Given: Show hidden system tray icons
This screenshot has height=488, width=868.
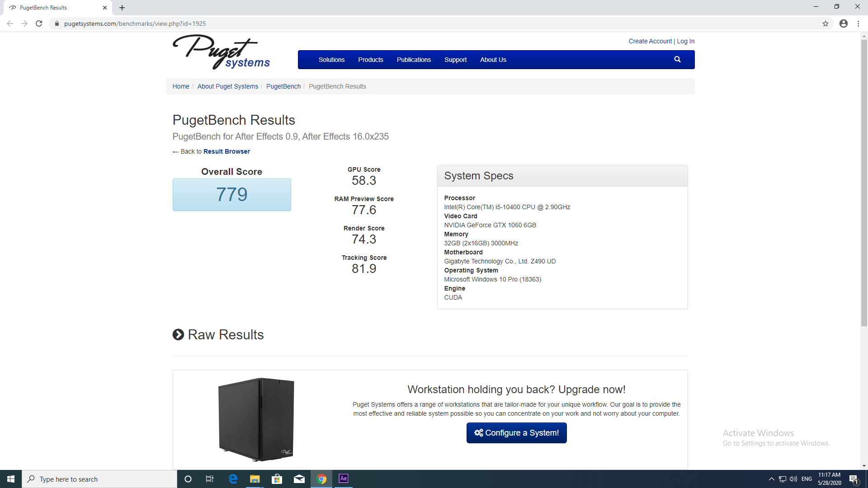Looking at the screenshot, I should point(772,479).
